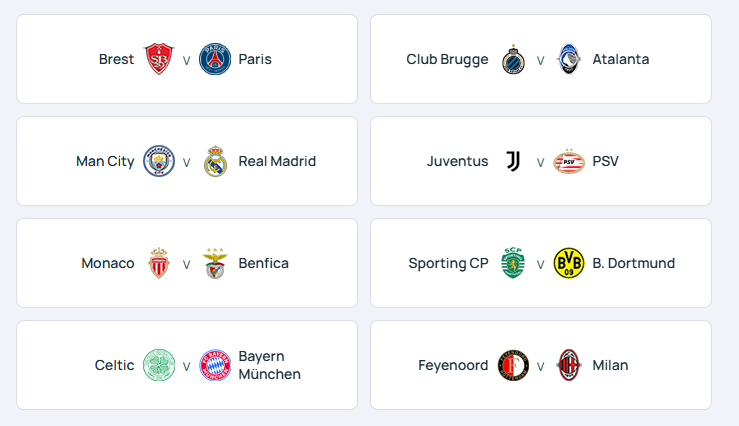Select the Club Brugge crest icon
The image size is (739, 426).
(x=513, y=59)
